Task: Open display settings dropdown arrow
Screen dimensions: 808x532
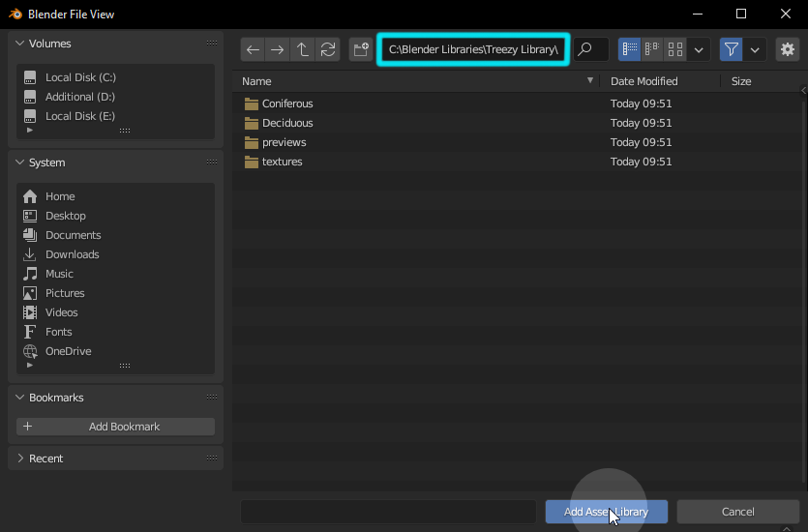Action: [x=700, y=49]
